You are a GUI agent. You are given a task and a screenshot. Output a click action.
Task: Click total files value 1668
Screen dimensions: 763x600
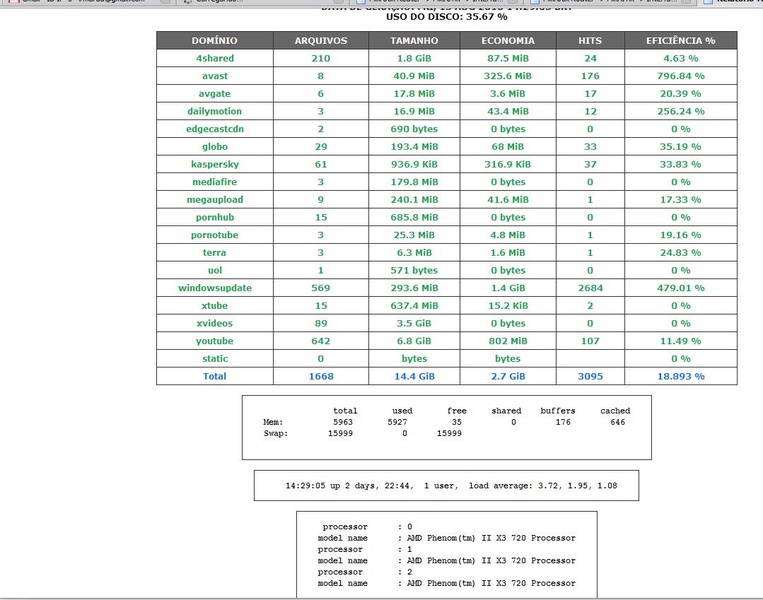tap(321, 376)
